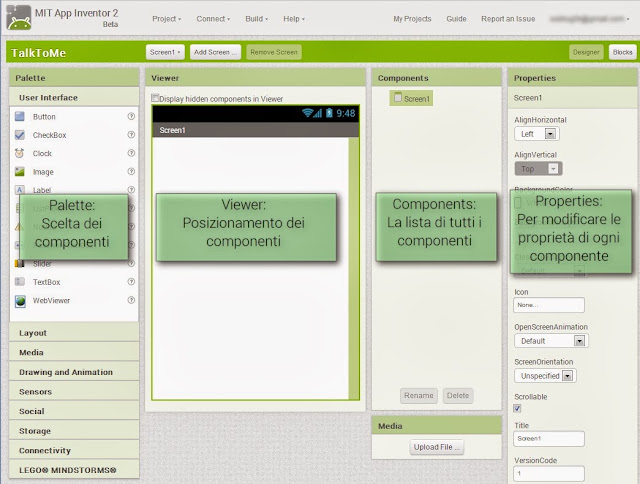Expand the Connectivity palette section

tap(74, 450)
